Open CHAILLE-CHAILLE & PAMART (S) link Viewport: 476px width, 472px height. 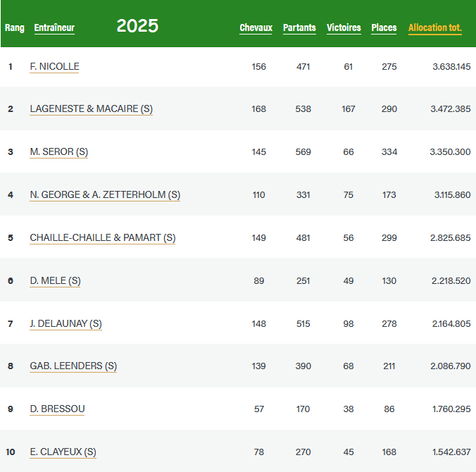tap(102, 237)
